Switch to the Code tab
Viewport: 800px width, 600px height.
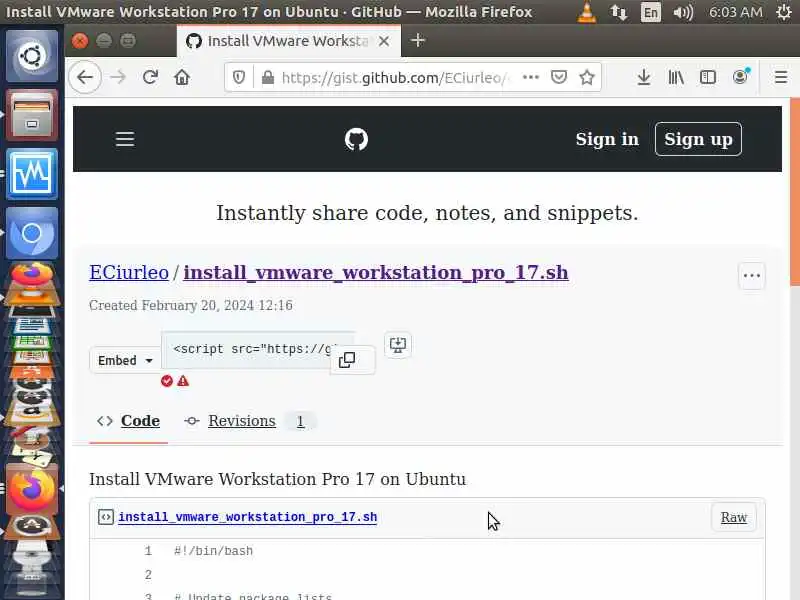pyautogui.click(x=129, y=421)
